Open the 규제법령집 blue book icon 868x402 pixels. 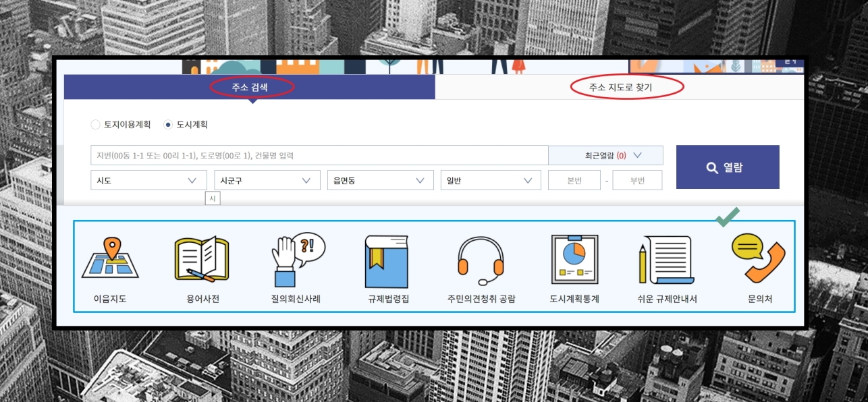387,262
